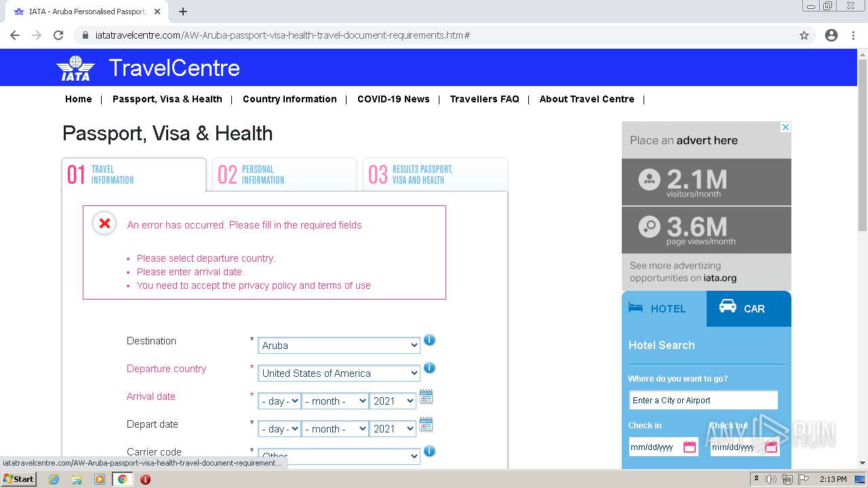
Task: Open the Arrival date day dropdown
Action: [x=279, y=401]
